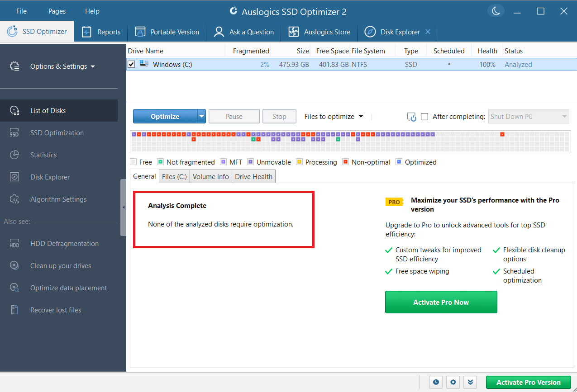Click the Activate Pro Now button
The height and width of the screenshot is (392, 577).
tap(441, 302)
